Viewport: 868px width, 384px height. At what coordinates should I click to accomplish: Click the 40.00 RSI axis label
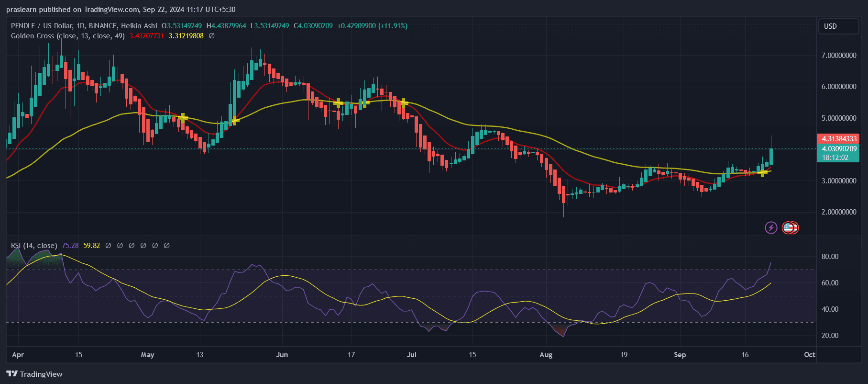pyautogui.click(x=830, y=309)
